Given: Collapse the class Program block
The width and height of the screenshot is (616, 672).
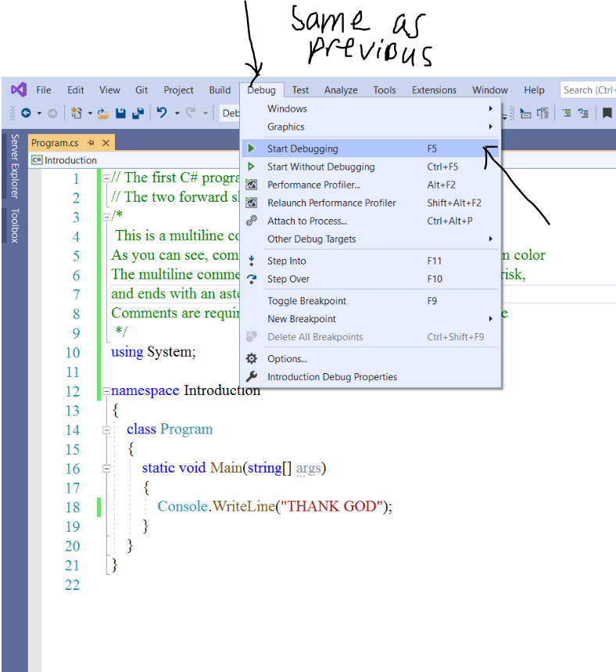Looking at the screenshot, I should 106,429.
